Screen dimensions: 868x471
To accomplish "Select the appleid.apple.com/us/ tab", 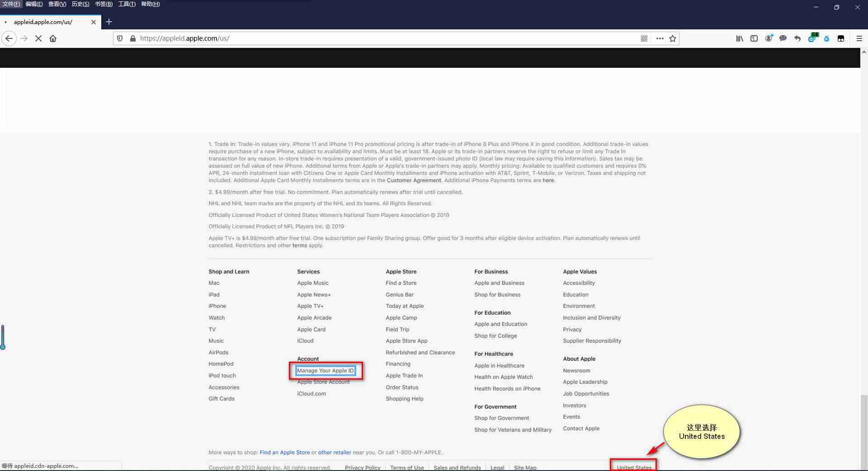I will 50,22.
